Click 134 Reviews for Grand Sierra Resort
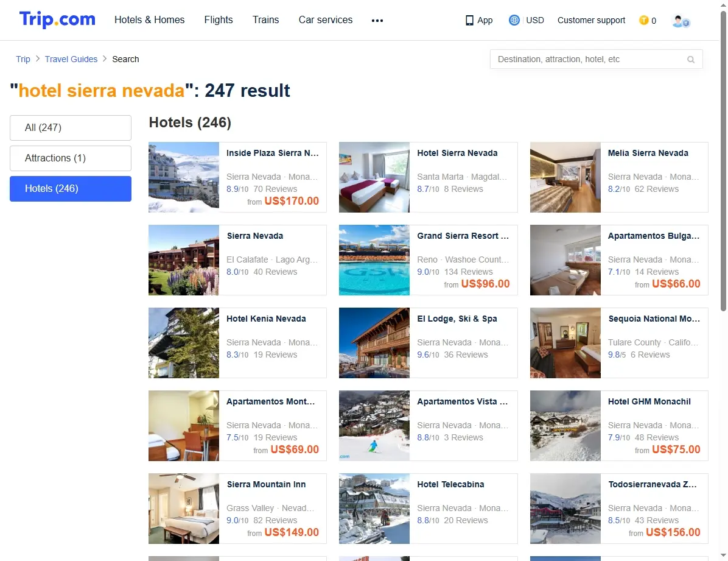 [469, 272]
